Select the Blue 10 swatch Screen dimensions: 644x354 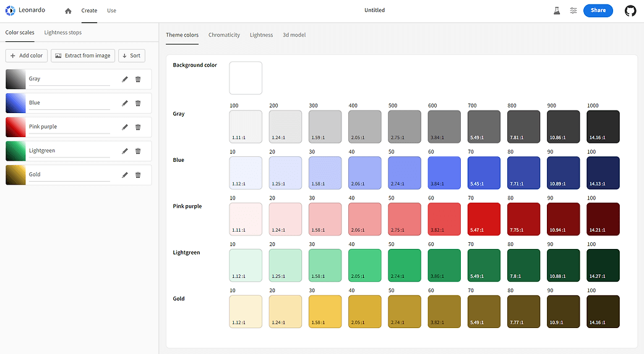tap(246, 173)
